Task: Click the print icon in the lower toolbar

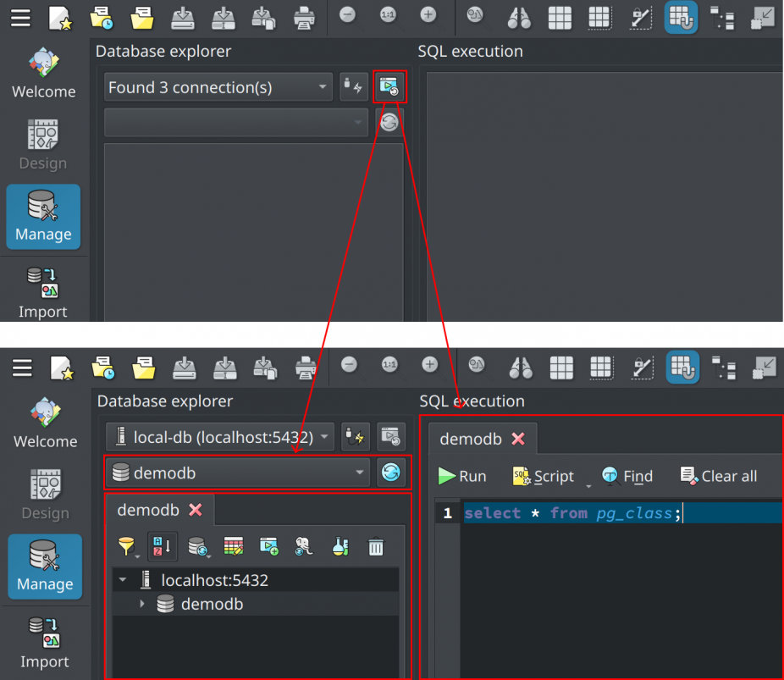Action: 306,368
